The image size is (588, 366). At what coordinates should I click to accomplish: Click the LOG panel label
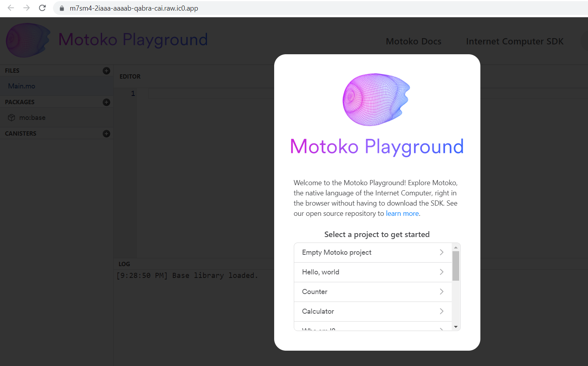(x=124, y=264)
